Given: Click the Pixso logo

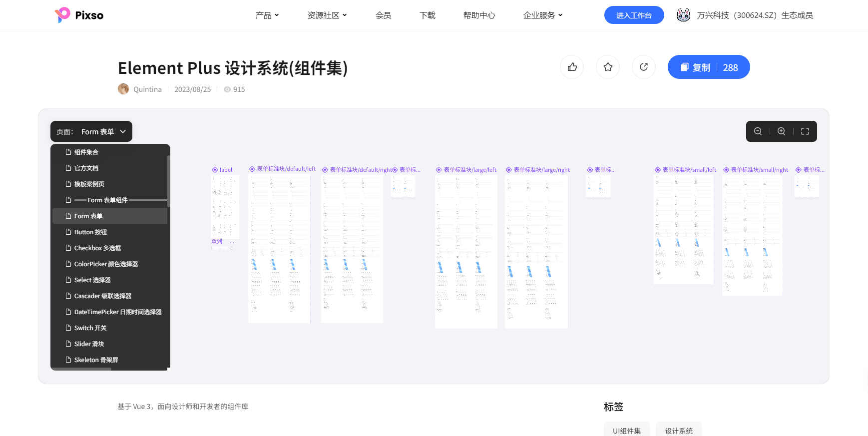Looking at the screenshot, I should tap(79, 15).
